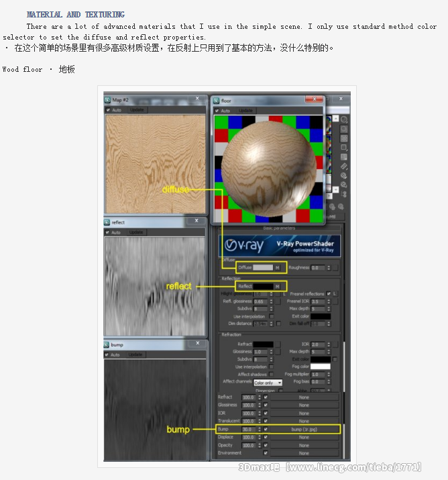The height and width of the screenshot is (480, 448).
Task: Click Roughness spinner arrows
Action: pyautogui.click(x=329, y=268)
